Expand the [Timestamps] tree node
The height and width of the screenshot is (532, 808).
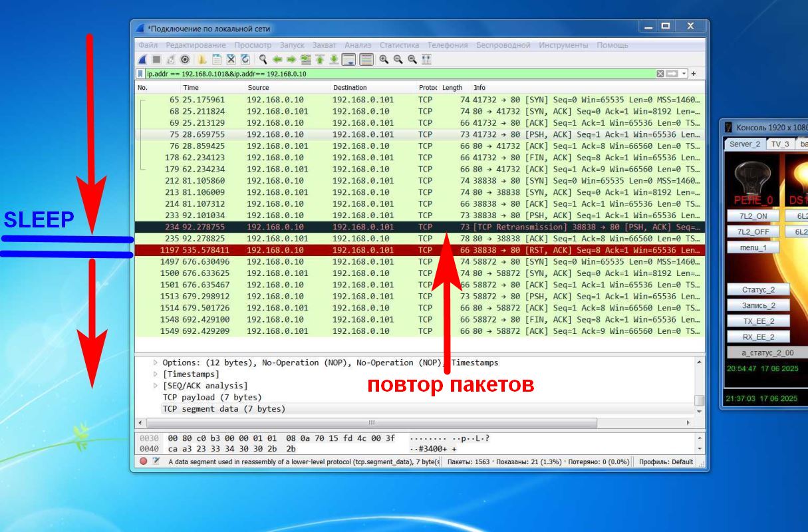(156, 374)
